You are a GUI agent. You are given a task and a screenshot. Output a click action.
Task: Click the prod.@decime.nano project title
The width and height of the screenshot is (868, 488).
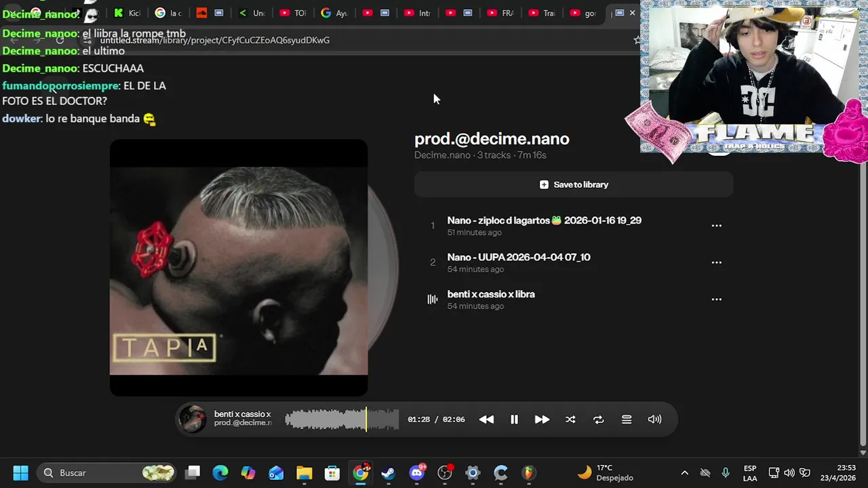(492, 139)
